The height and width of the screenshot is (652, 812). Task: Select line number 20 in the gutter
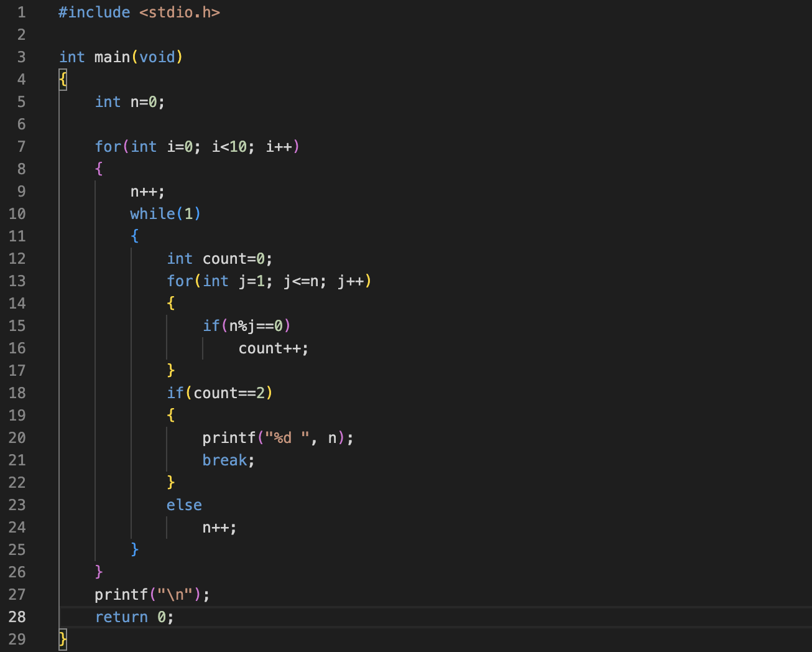17,438
